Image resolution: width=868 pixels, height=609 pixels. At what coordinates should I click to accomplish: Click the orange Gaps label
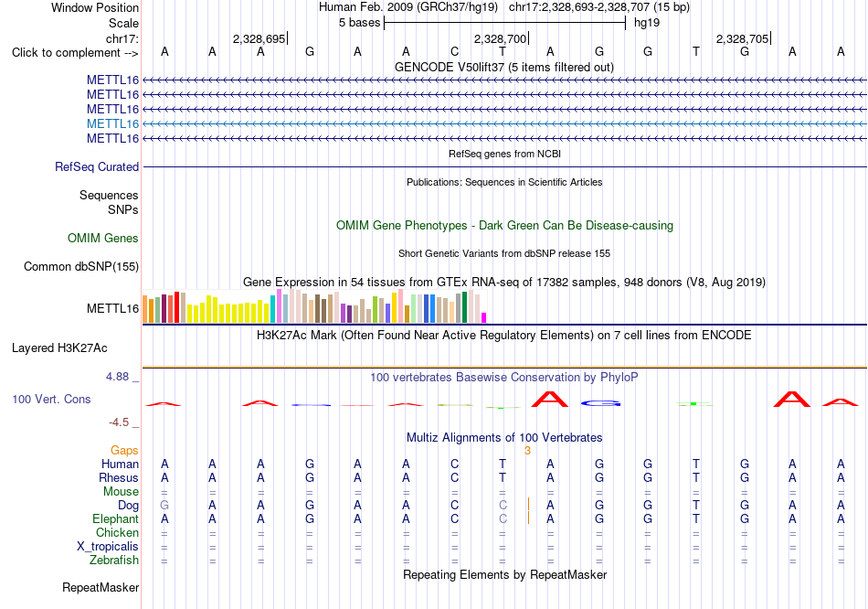(124, 451)
